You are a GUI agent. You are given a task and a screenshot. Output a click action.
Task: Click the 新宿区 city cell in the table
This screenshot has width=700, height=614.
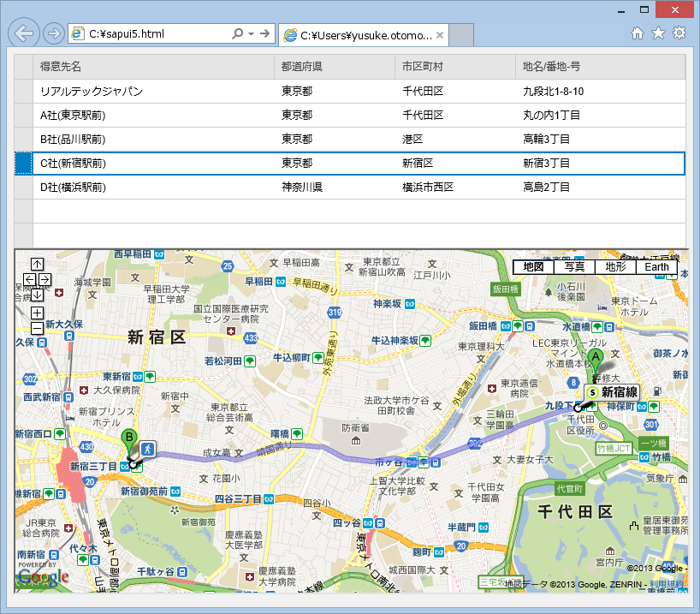tap(455, 163)
